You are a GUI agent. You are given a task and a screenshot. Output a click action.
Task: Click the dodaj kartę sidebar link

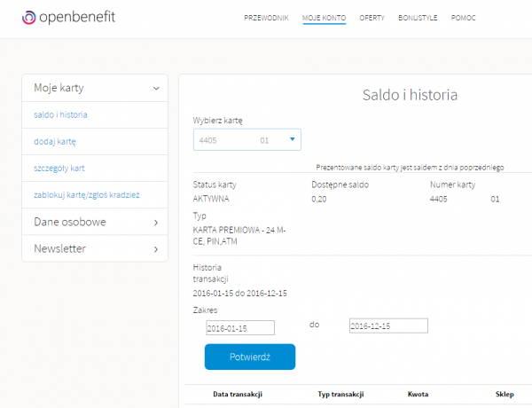pos(54,141)
